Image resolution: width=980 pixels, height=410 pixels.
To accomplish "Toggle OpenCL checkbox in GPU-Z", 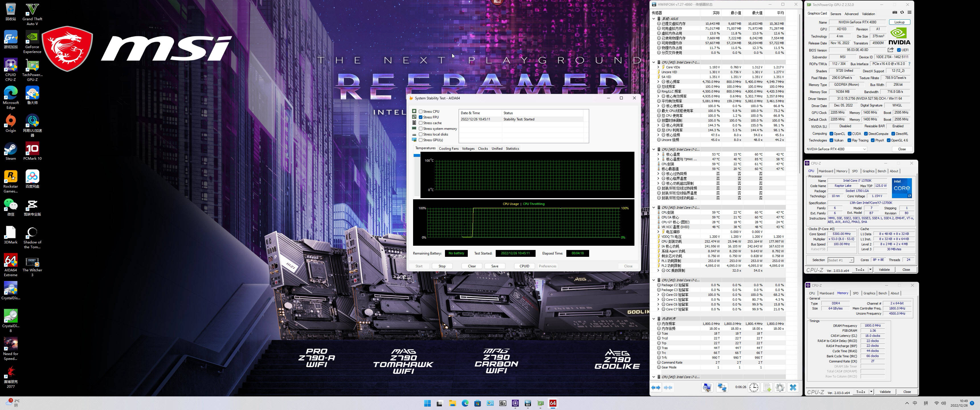I will tap(832, 134).
